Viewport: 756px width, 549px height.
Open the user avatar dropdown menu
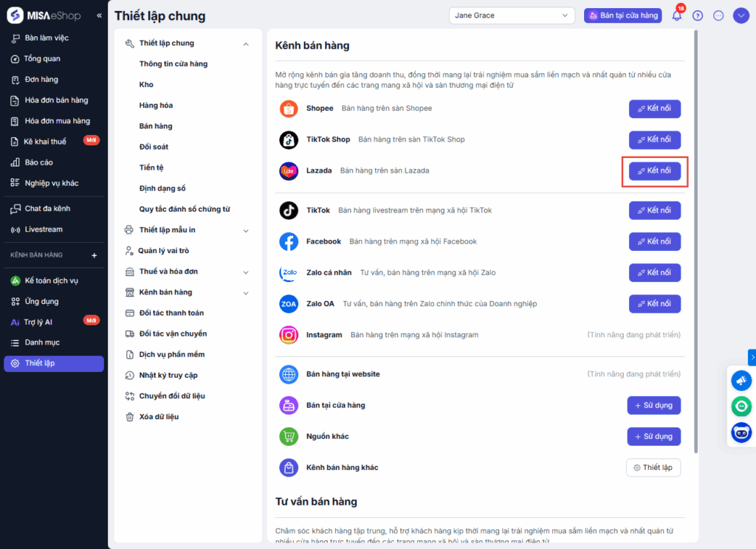coord(741,15)
